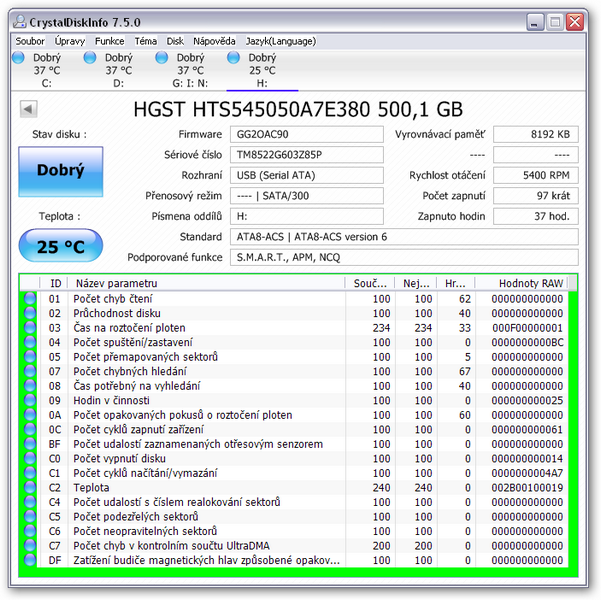601x600 pixels.
Task: Select the text Počet přemapovaných sektorů
Action: point(145,357)
